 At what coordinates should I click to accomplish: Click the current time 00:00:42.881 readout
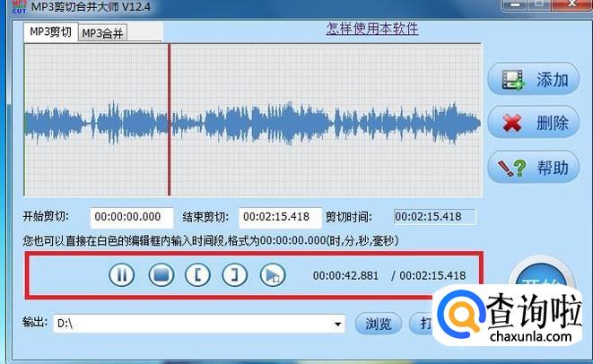(345, 275)
